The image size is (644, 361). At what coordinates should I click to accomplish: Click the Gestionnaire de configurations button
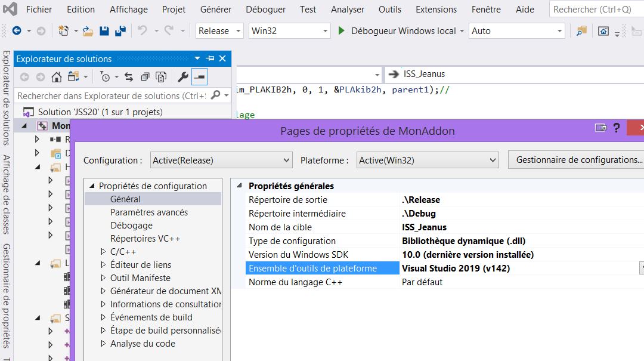point(577,160)
